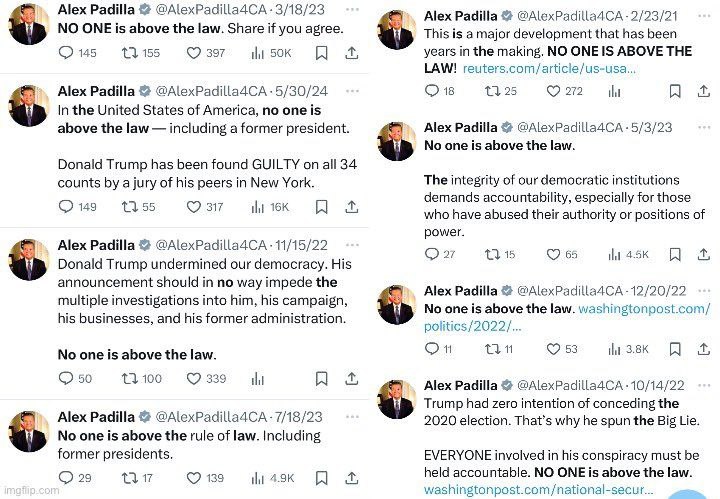
Task: Bookmark the 12/20/22 tweet
Action: click(x=675, y=348)
